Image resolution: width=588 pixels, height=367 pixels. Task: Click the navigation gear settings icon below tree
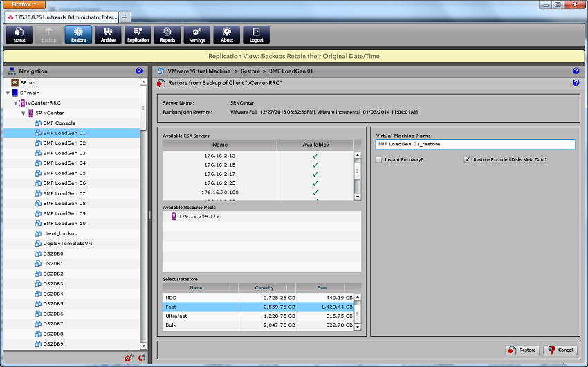(x=129, y=358)
